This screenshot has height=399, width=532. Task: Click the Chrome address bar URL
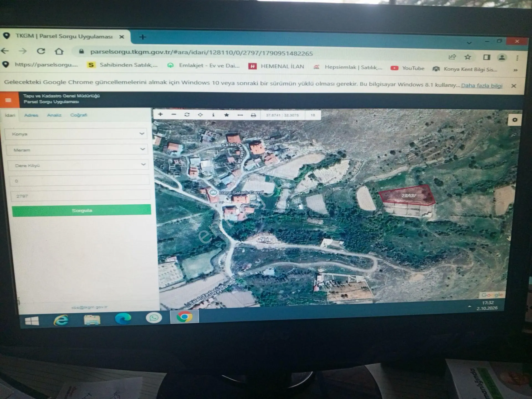coord(201,53)
